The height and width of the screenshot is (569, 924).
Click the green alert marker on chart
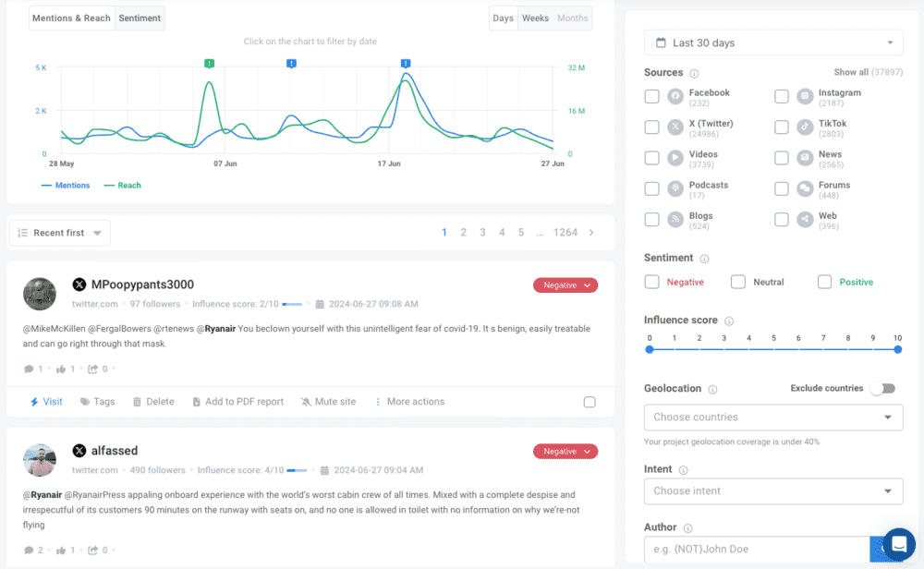(x=209, y=63)
